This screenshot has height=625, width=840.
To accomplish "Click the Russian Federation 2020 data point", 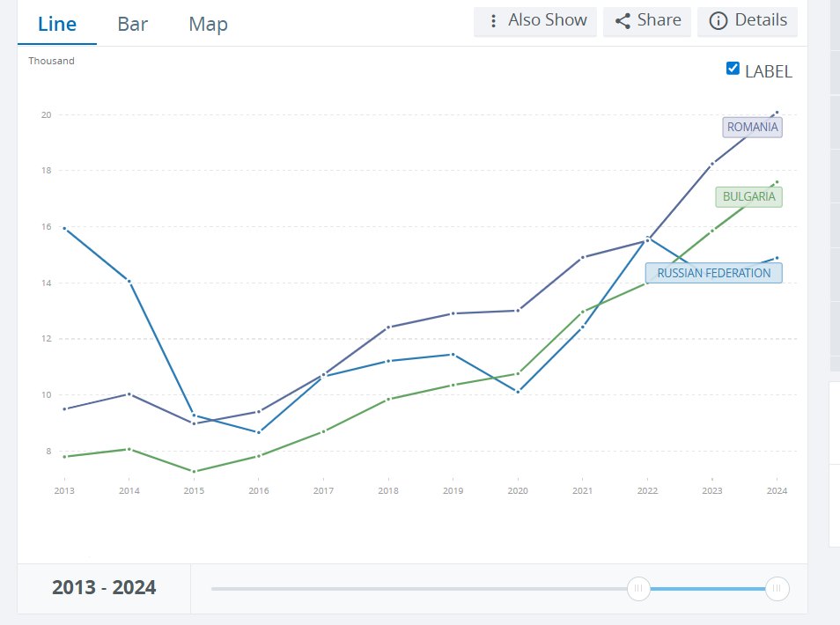I will coord(518,392).
